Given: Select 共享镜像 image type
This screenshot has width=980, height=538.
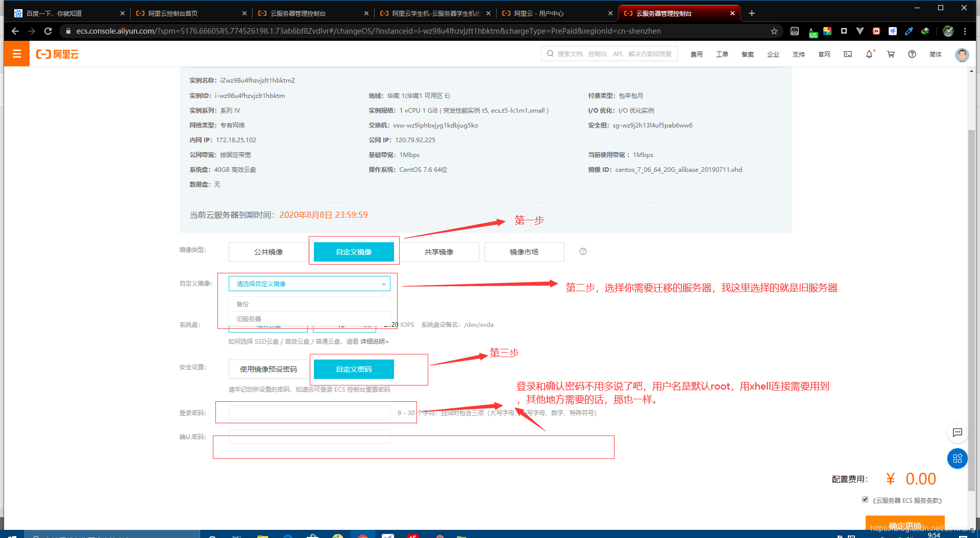Looking at the screenshot, I should tap(439, 252).
